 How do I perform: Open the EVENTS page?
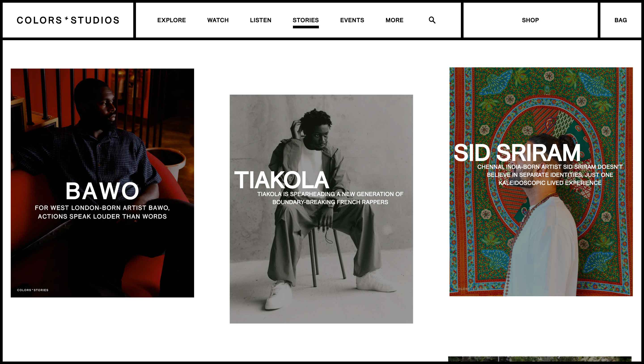(352, 20)
